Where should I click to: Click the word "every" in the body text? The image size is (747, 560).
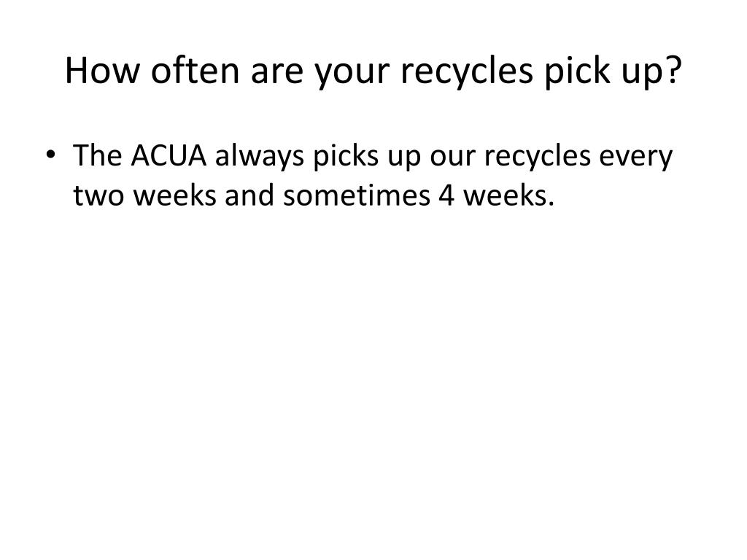tap(635, 158)
